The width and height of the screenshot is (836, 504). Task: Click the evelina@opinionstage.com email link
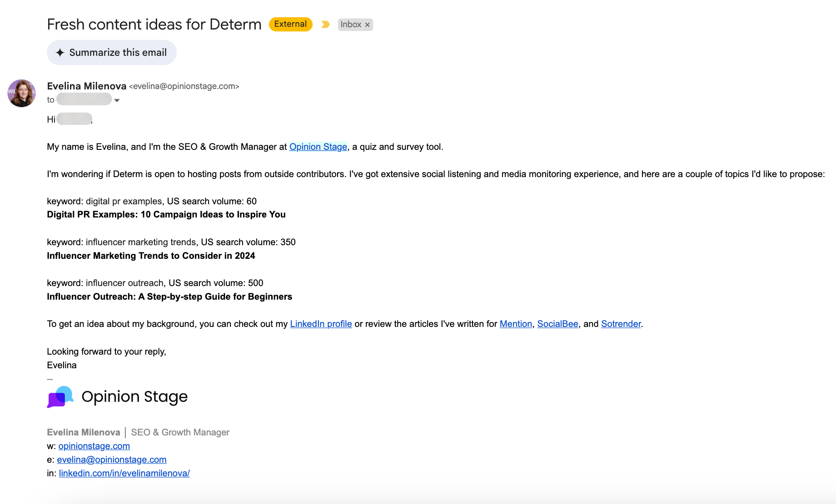coord(111,460)
